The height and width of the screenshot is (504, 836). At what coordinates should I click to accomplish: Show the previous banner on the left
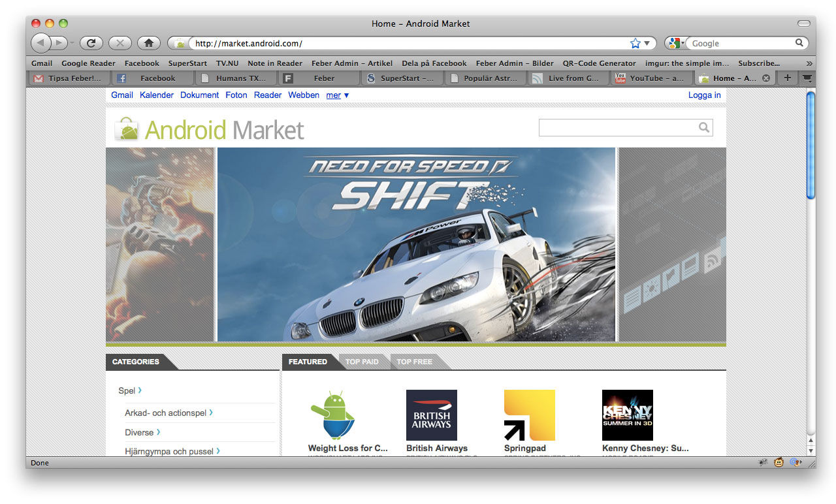(160, 244)
